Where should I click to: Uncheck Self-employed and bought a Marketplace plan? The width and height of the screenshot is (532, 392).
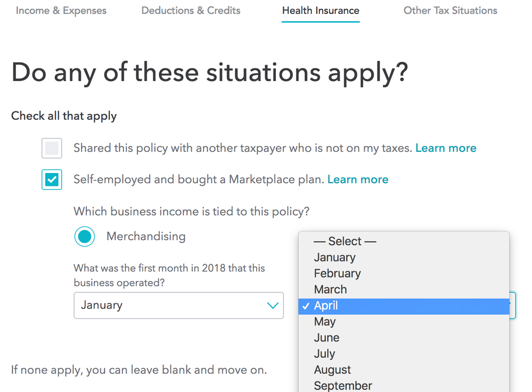coord(52,179)
